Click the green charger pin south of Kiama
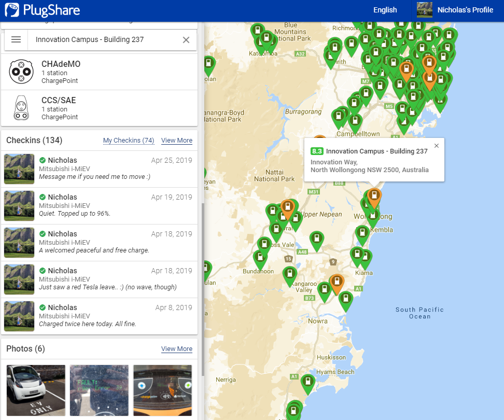This screenshot has width=504, height=420. [x=346, y=301]
